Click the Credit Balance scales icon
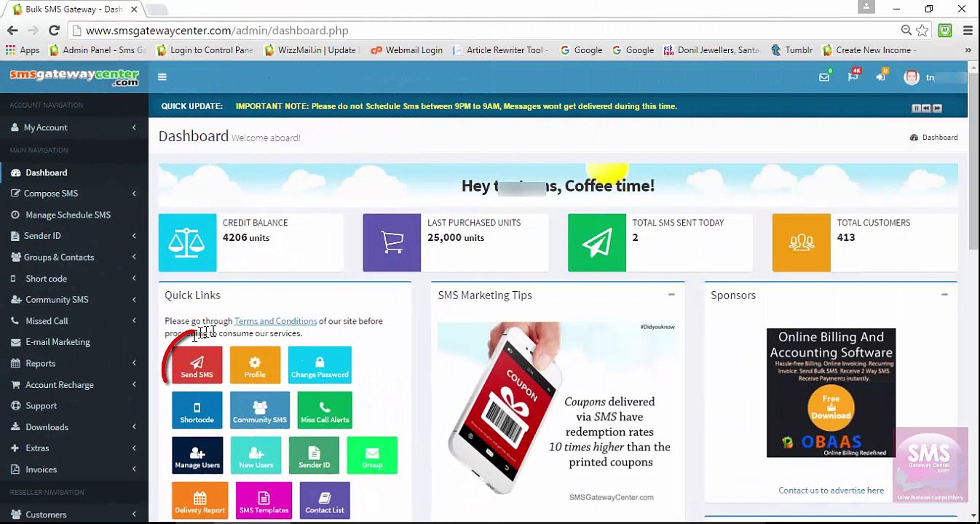 [x=187, y=243]
